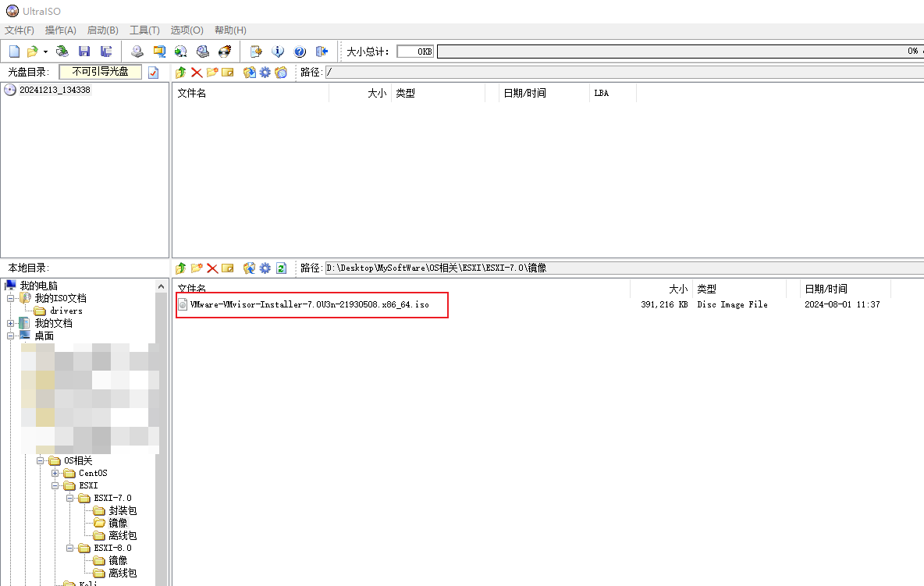Screen dimensions: 924x586
Task: Click the red X delete icon in disc panel
Action: [x=197, y=72]
